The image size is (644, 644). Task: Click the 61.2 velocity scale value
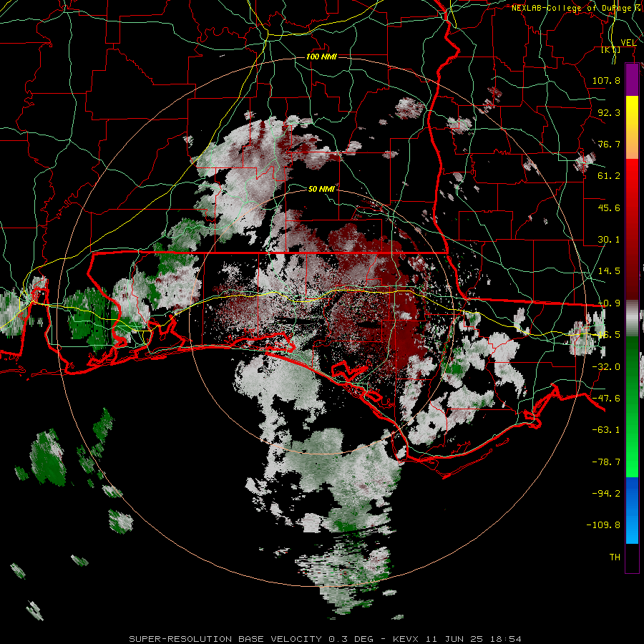(x=609, y=176)
